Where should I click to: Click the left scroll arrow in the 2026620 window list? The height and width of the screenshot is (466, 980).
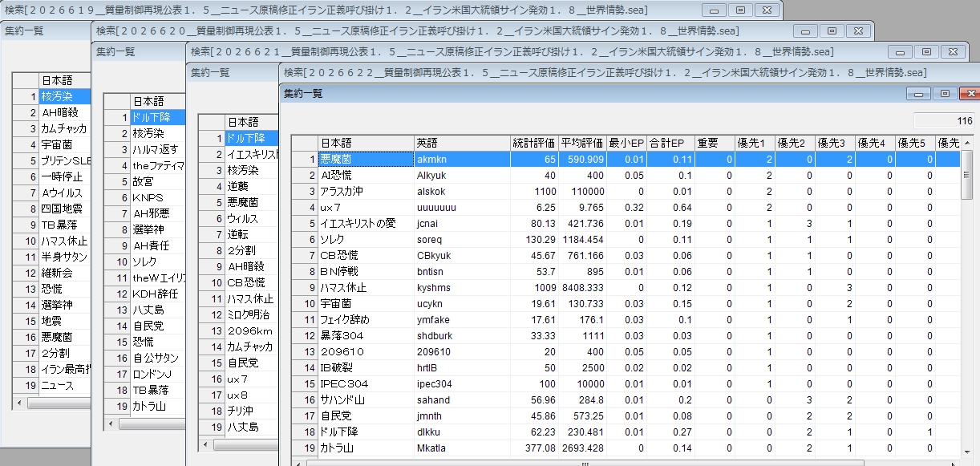pos(112,424)
